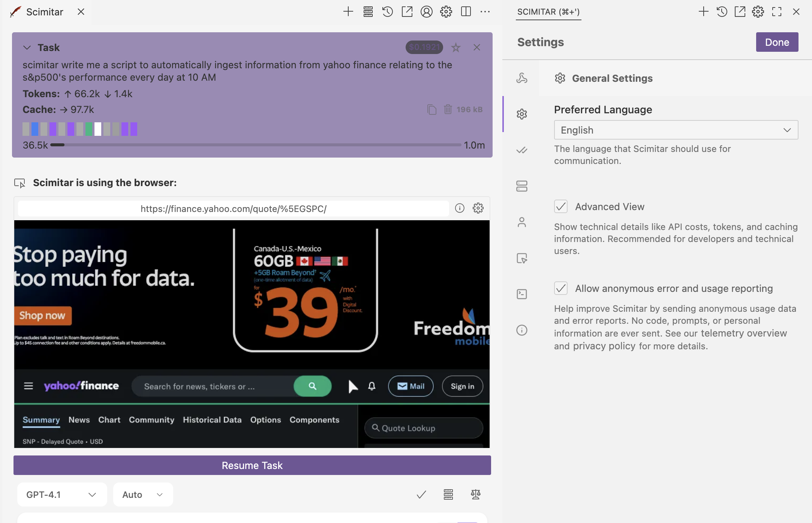Collapse the Task header chevron
The height and width of the screenshot is (523, 812).
click(27, 48)
